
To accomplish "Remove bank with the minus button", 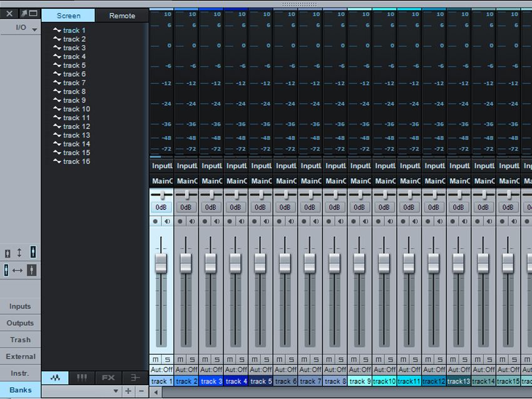I will pyautogui.click(x=141, y=391).
